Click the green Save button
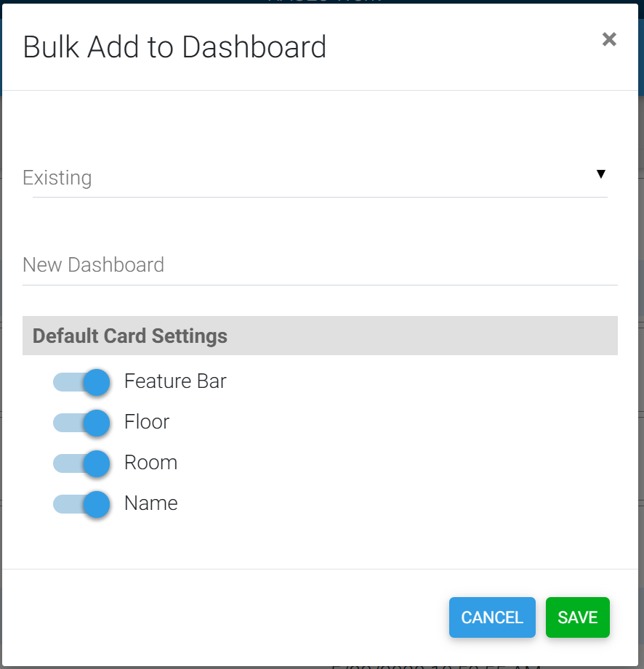 [577, 617]
